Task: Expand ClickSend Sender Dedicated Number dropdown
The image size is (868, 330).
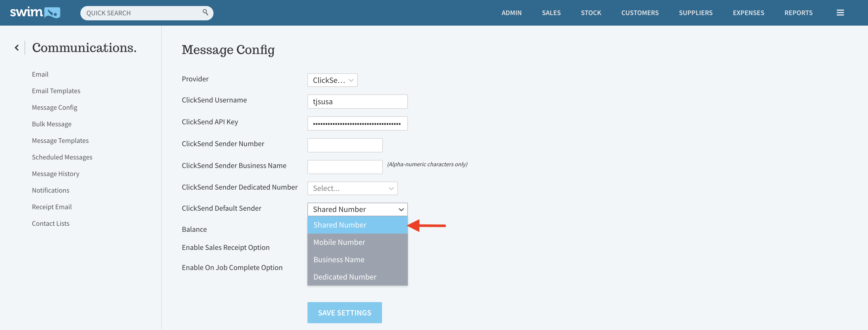Action: (352, 188)
